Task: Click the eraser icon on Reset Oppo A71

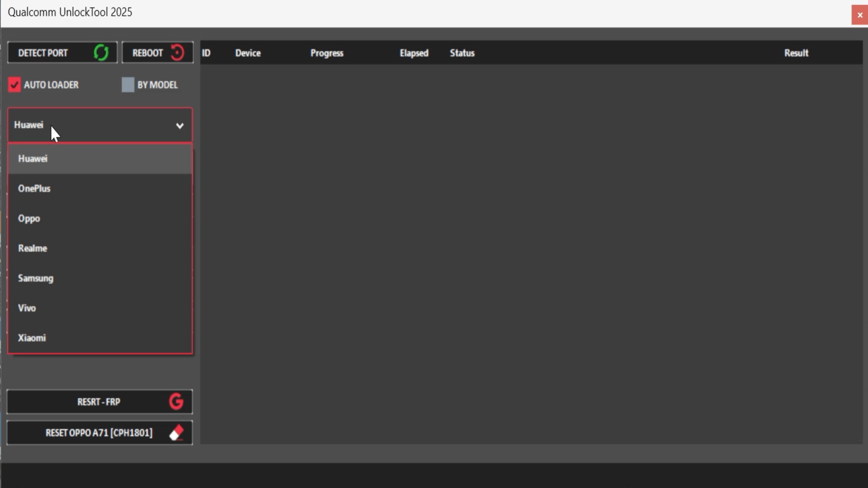Action: 177,433
